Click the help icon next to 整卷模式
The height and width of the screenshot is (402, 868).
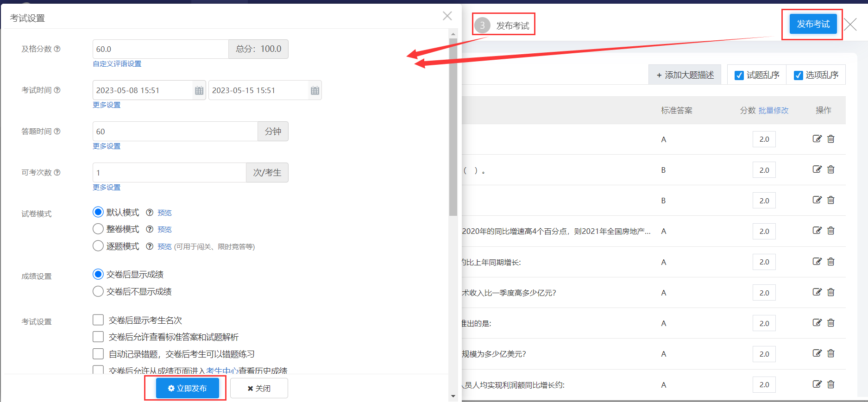click(150, 229)
